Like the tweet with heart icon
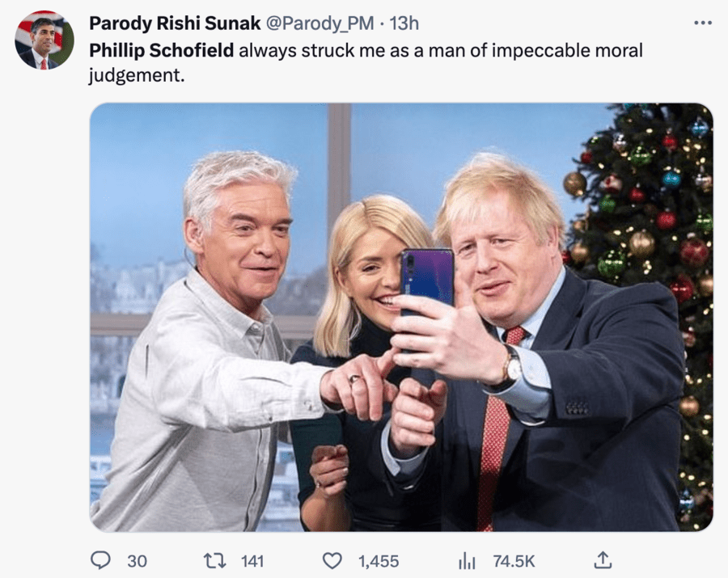The height and width of the screenshot is (578, 728). pos(332,561)
